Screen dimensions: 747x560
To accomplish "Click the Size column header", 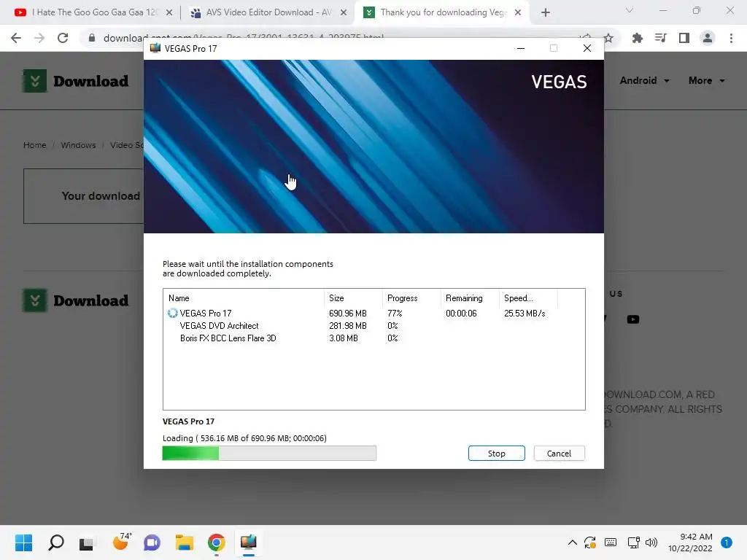I will (x=354, y=298).
